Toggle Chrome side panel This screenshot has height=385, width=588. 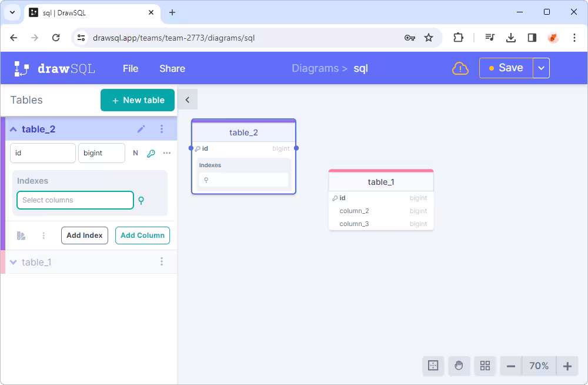pyautogui.click(x=532, y=38)
